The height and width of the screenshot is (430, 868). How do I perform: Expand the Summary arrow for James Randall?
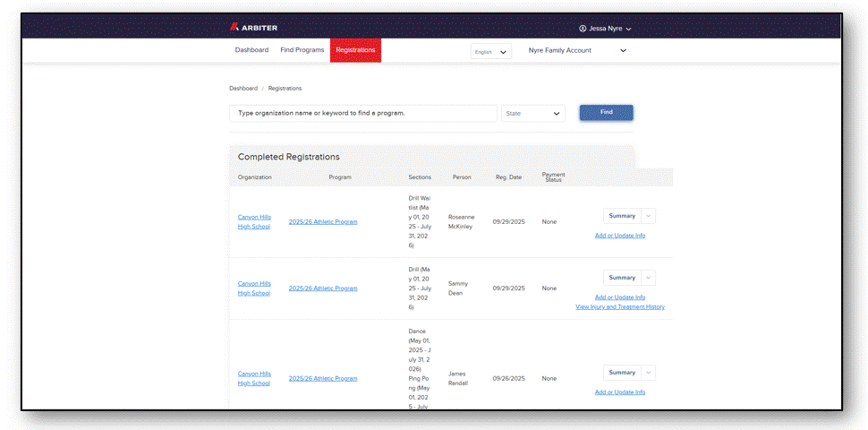[x=649, y=373]
